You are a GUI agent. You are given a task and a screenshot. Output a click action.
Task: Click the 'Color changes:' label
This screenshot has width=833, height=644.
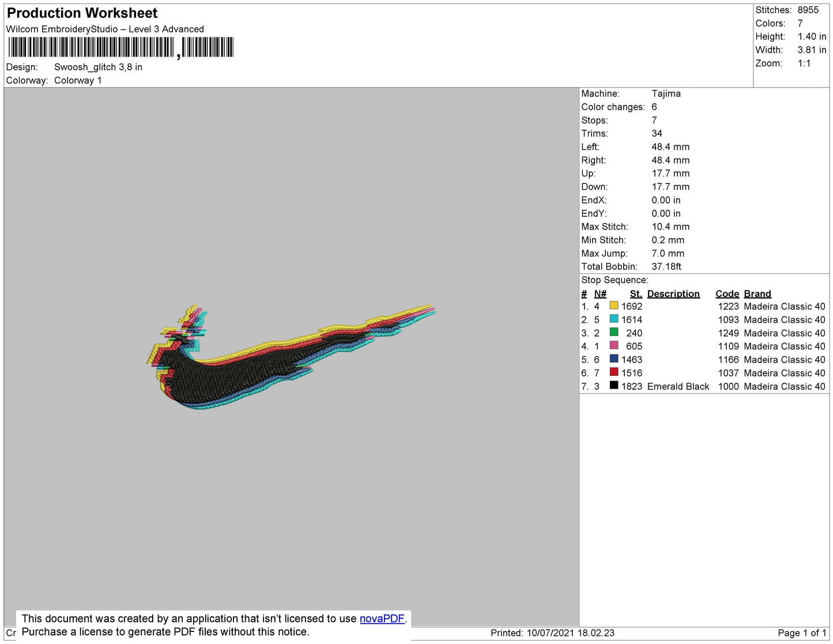[613, 107]
